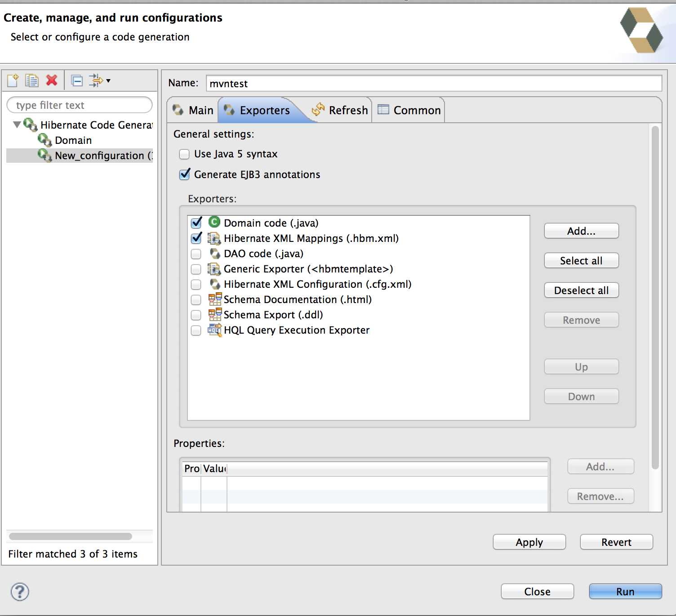Check Schema Documentation (.html) exporter
The width and height of the screenshot is (676, 616).
(x=196, y=299)
